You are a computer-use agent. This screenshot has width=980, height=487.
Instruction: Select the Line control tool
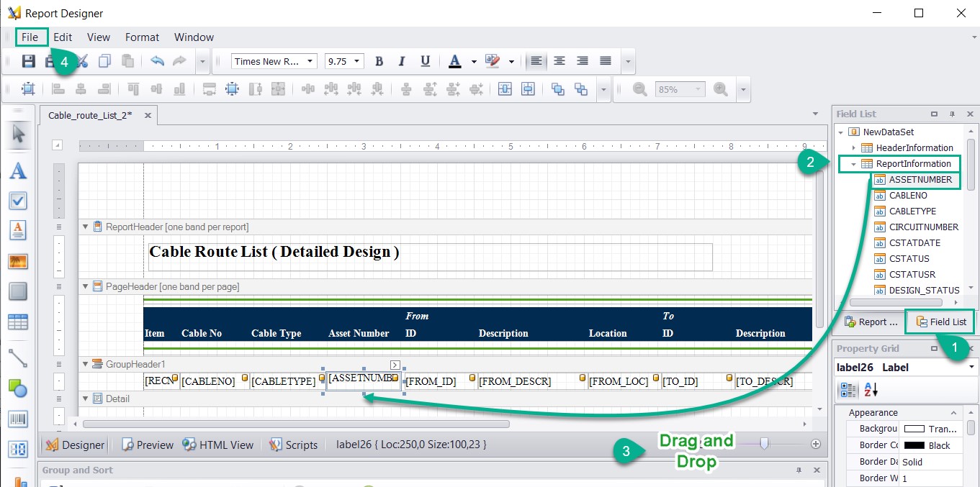coord(18,358)
